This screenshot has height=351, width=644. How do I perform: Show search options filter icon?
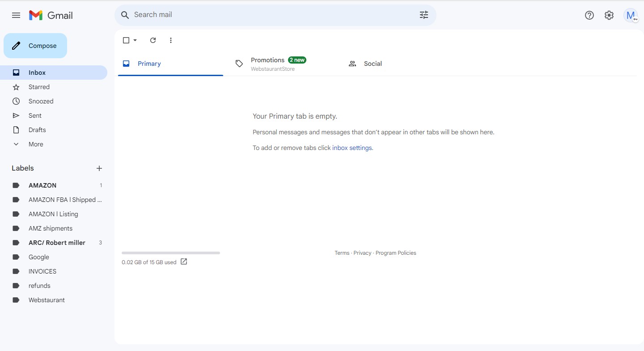pyautogui.click(x=424, y=15)
